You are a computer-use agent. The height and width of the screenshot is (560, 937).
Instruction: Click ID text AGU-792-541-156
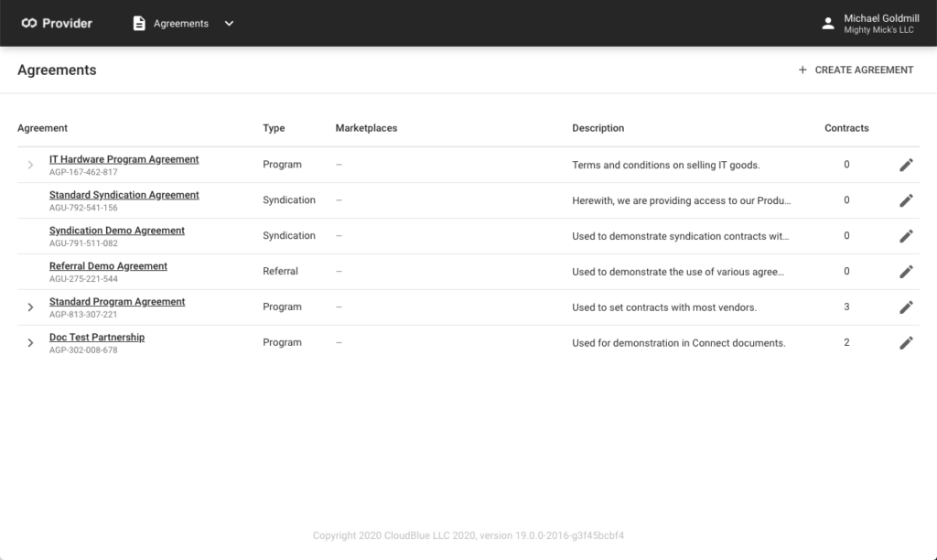83,208
